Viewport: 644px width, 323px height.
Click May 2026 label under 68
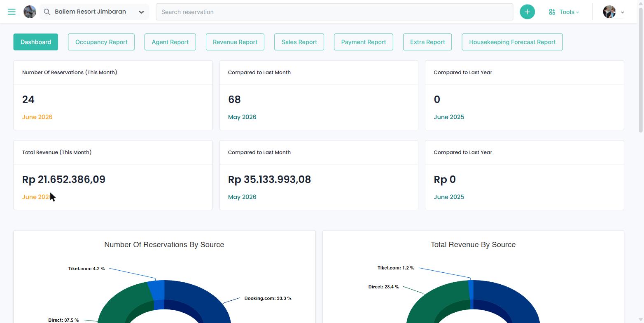click(242, 117)
